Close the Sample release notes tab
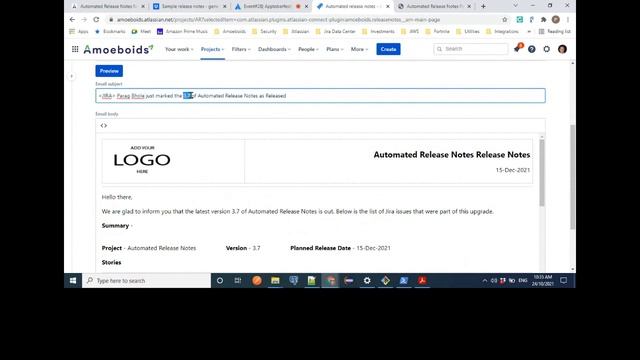The height and width of the screenshot is (360, 640). [224, 6]
